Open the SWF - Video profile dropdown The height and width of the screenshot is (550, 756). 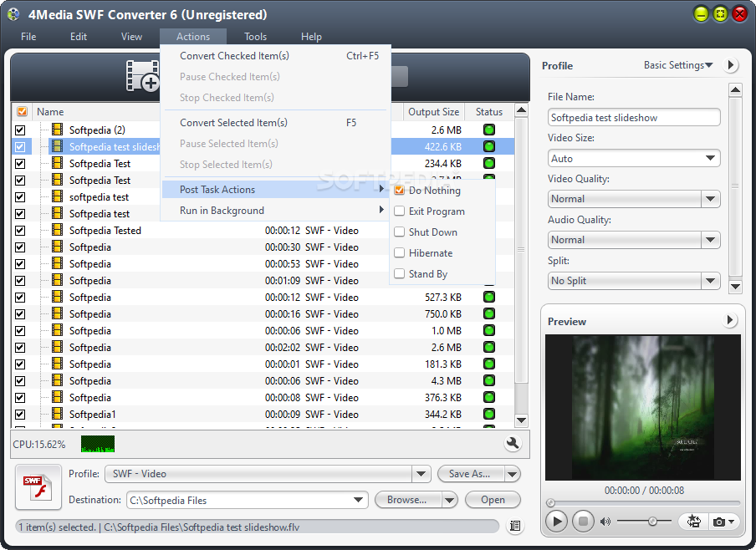click(x=421, y=474)
